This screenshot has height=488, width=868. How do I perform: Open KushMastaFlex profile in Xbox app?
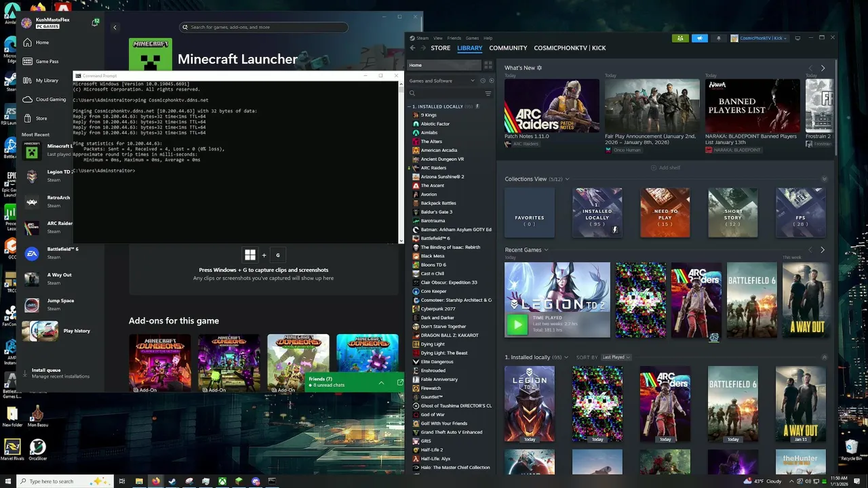(x=46, y=22)
